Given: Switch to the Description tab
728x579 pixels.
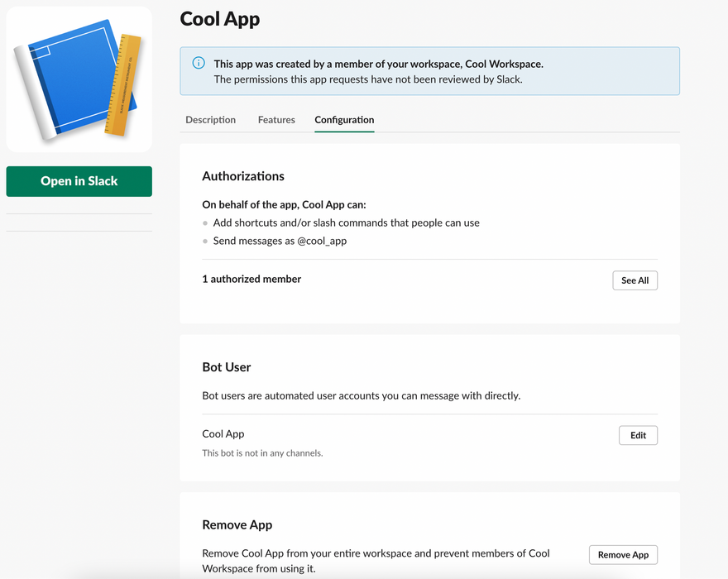Looking at the screenshot, I should tap(210, 120).
